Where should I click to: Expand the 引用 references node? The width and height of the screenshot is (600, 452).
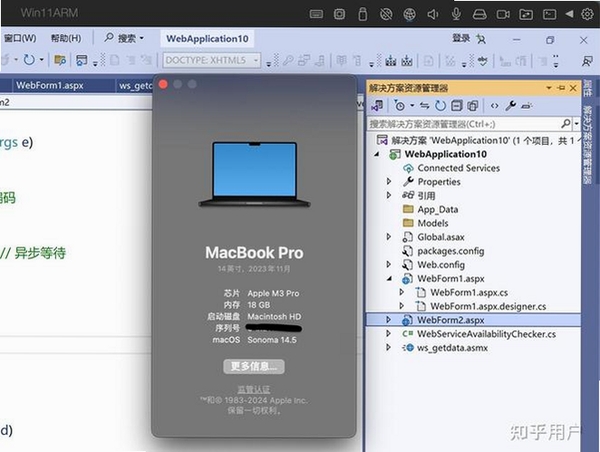pos(389,195)
